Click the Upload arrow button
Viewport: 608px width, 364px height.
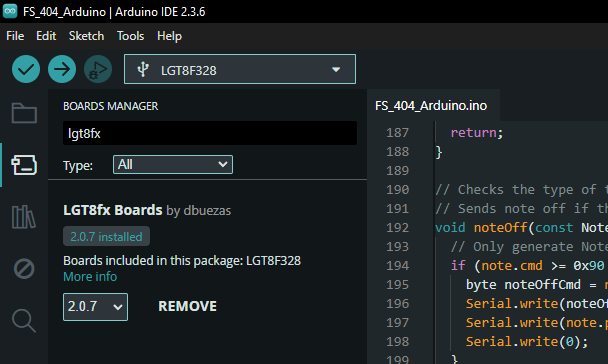pos(62,69)
